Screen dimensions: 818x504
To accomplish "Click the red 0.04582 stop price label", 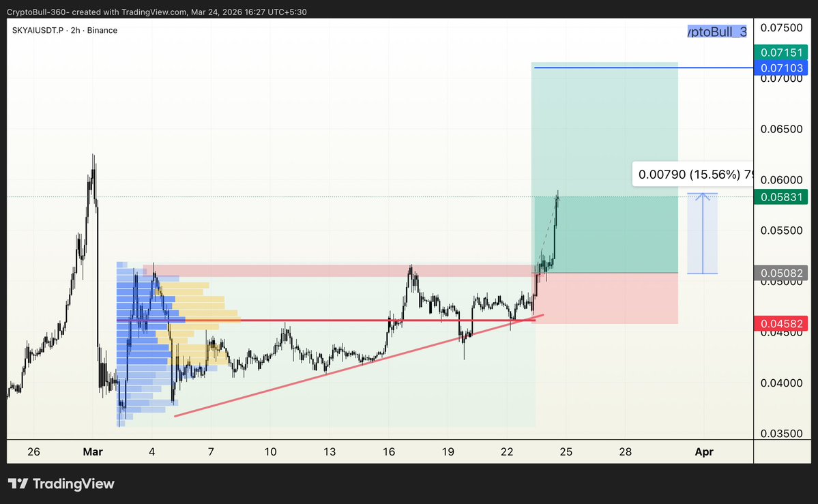I will pos(781,323).
